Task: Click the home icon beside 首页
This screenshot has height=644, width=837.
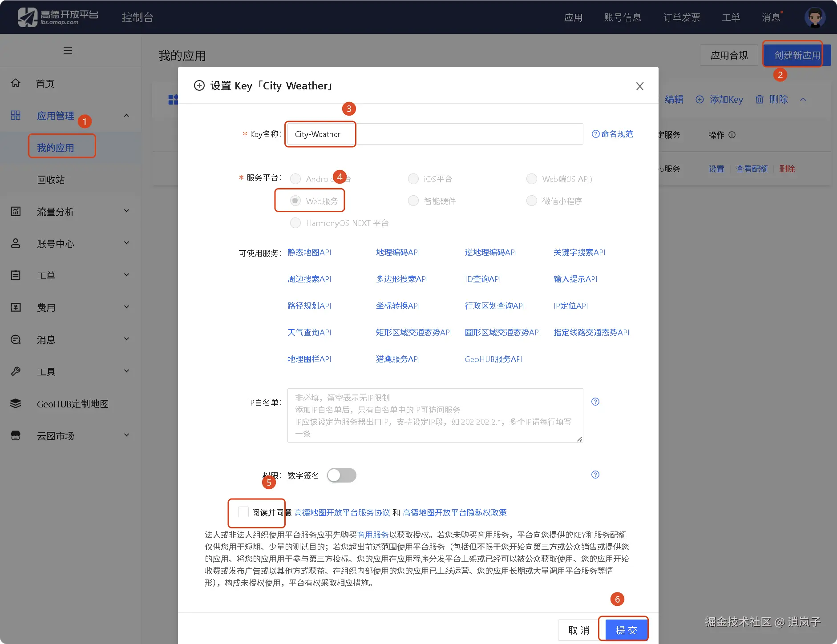Action: pos(16,83)
